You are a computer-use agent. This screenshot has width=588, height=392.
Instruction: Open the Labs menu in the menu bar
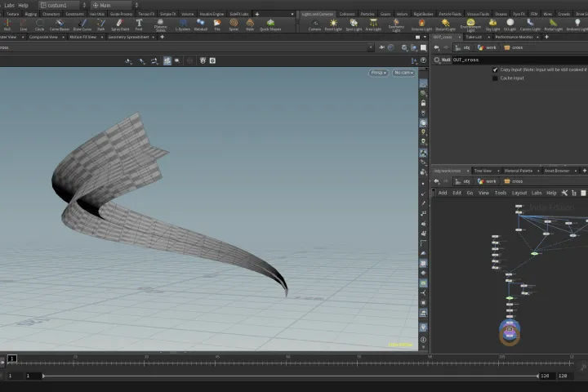pyautogui.click(x=9, y=5)
